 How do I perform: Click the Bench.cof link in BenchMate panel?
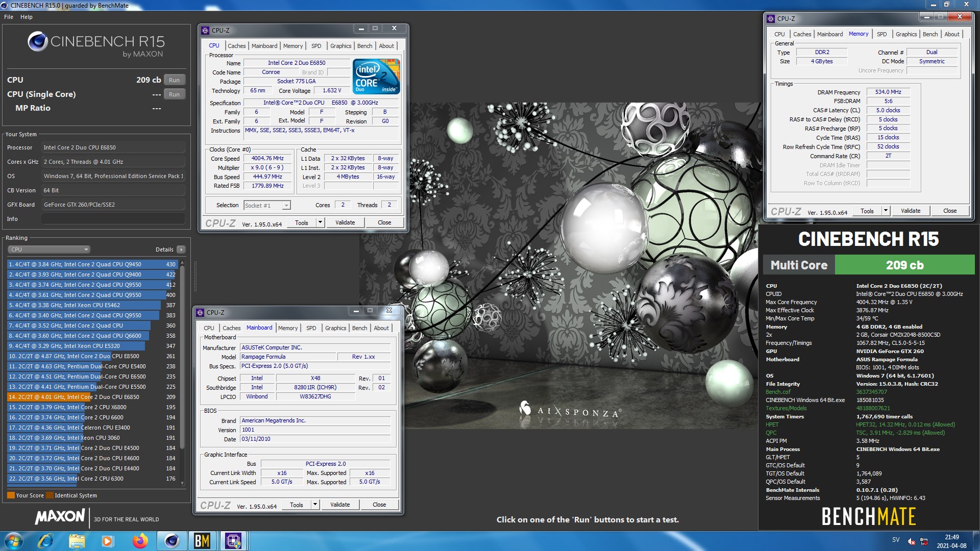click(778, 392)
